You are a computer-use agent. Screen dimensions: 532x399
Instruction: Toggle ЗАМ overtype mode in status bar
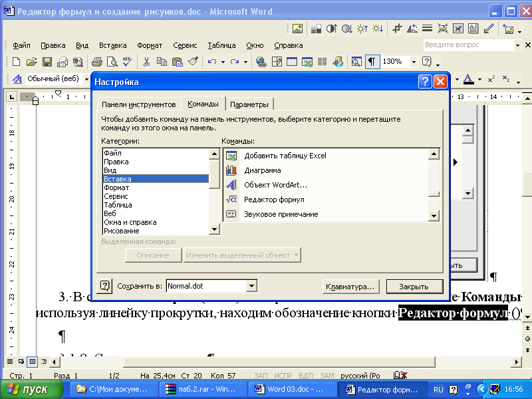327,376
